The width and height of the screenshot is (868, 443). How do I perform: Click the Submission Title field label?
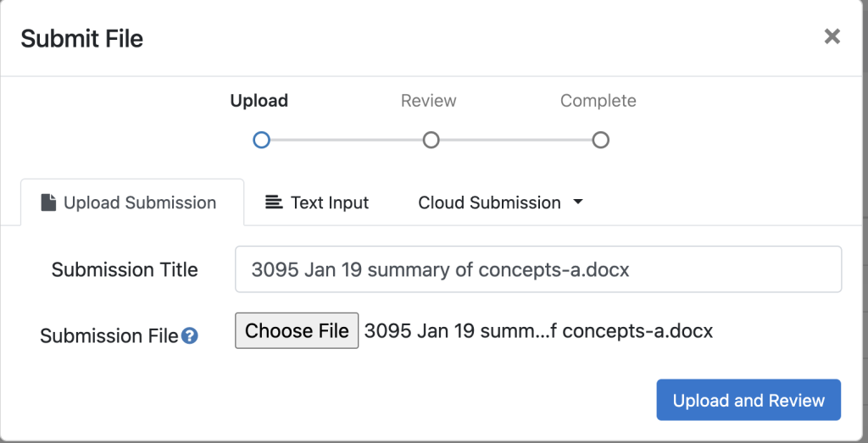coord(125,269)
